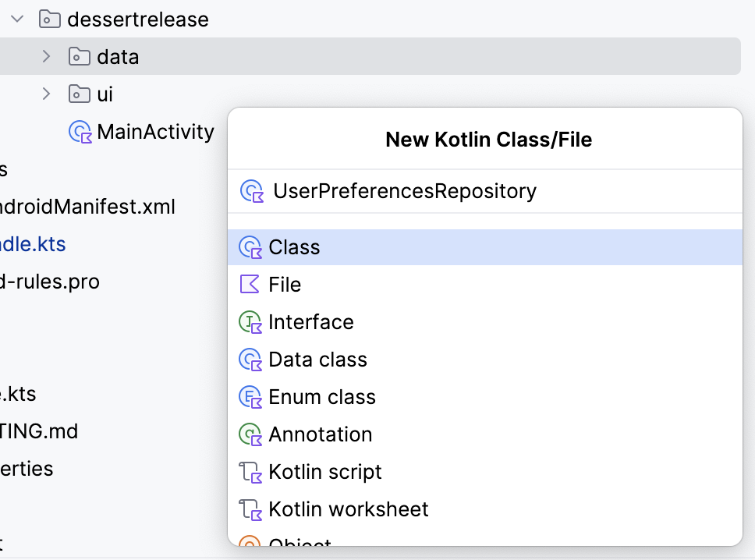Click the Kotlin script type icon
Image resolution: width=755 pixels, height=560 pixels.
pyautogui.click(x=250, y=472)
